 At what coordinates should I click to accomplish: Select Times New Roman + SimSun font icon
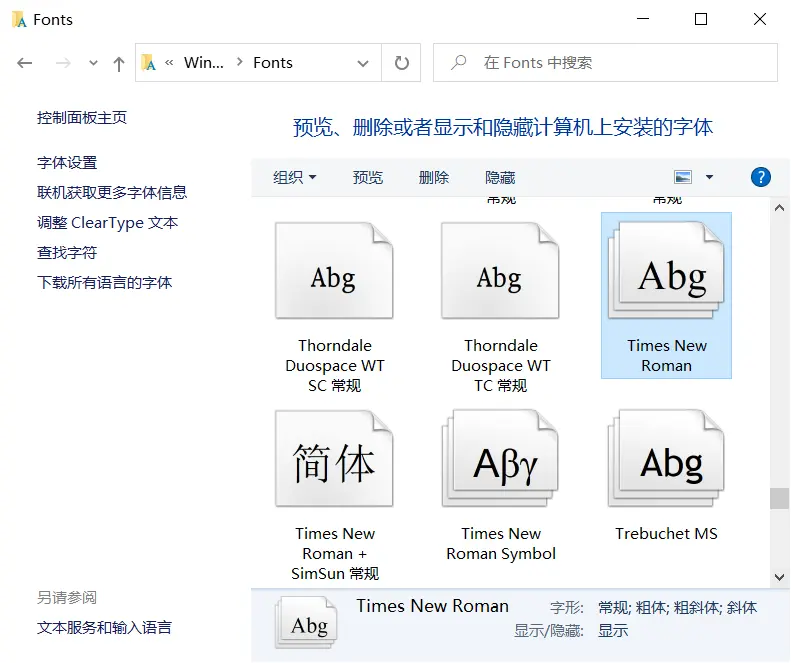tap(334, 458)
